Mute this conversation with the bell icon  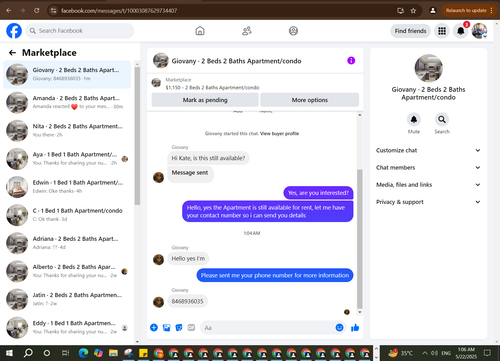(414, 119)
